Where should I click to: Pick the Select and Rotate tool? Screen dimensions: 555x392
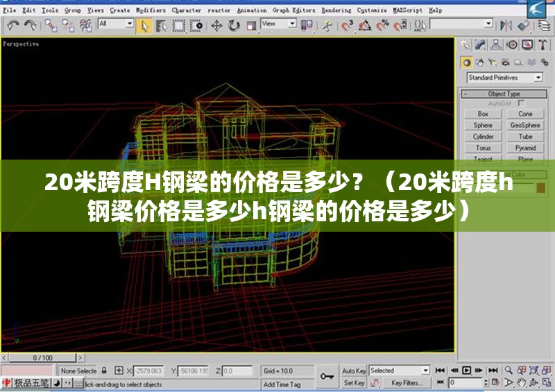[234, 26]
